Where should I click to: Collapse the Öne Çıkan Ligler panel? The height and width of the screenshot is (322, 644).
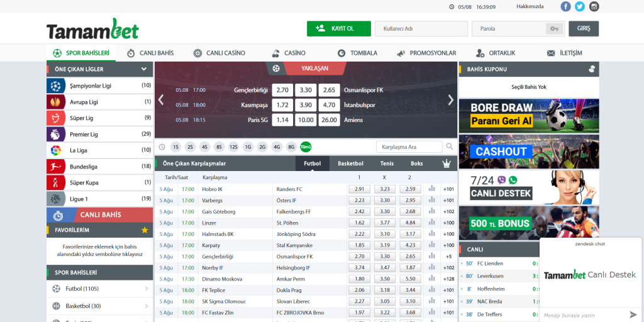pos(144,69)
